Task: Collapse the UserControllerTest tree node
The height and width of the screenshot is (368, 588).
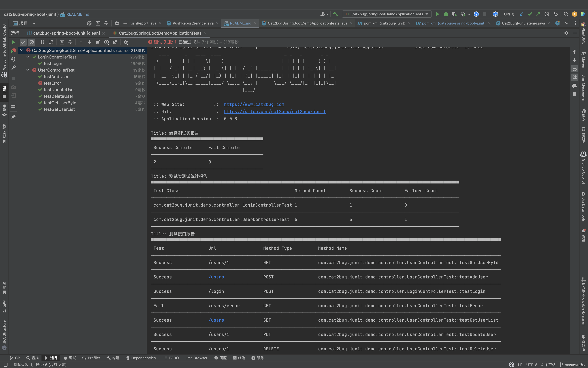Action: pos(28,70)
